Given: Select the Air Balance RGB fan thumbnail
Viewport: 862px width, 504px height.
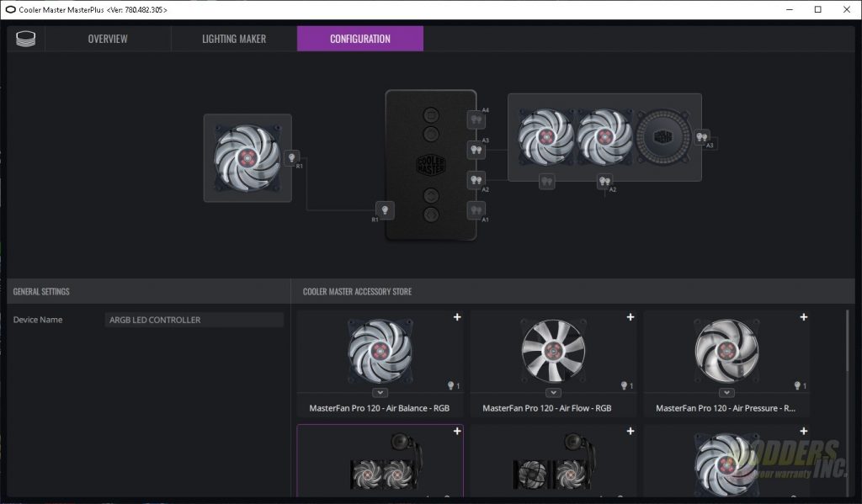Looking at the screenshot, I should pyautogui.click(x=380, y=351).
